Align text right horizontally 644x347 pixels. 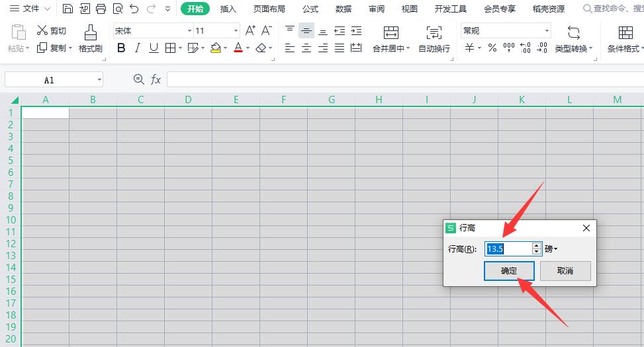323,48
